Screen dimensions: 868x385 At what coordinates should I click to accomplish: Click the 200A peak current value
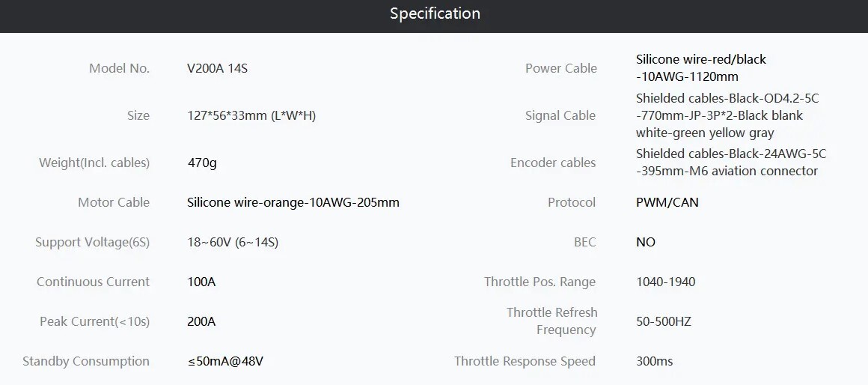coord(201,322)
